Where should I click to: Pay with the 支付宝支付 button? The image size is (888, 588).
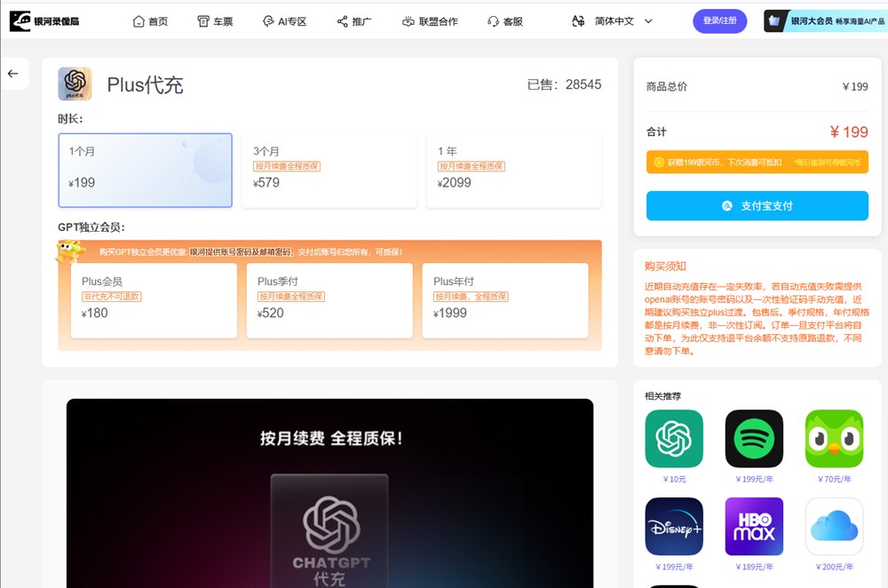tap(757, 205)
